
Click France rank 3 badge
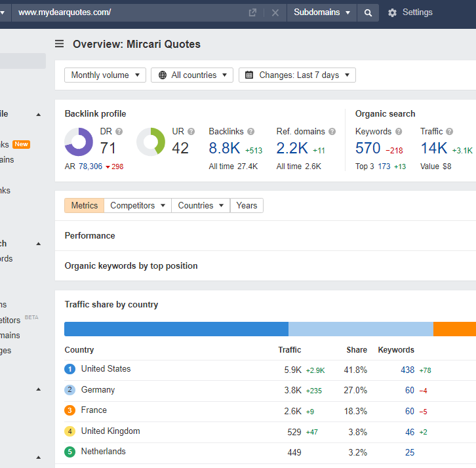69,410
